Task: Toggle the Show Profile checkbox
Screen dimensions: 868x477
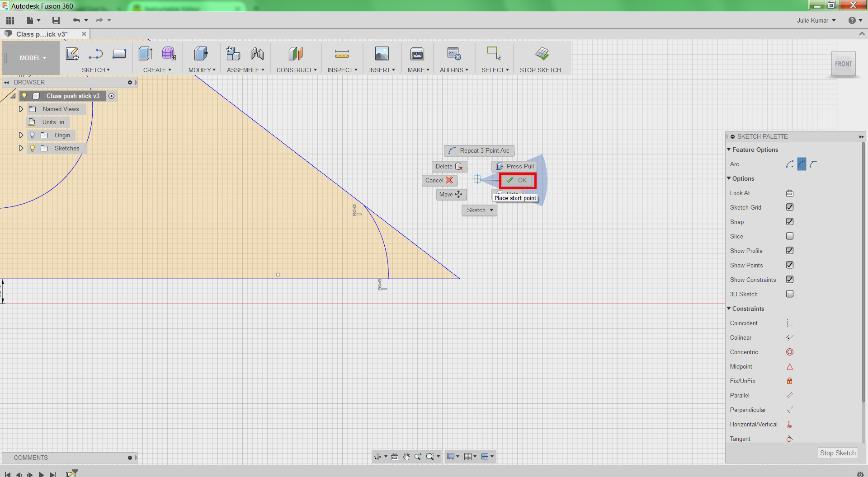Action: pos(790,251)
